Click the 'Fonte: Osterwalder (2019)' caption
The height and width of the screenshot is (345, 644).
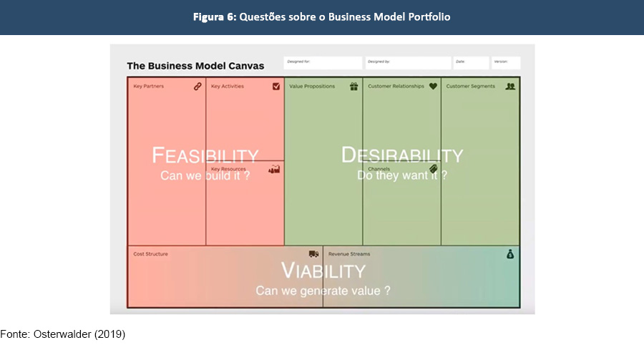click(x=63, y=334)
